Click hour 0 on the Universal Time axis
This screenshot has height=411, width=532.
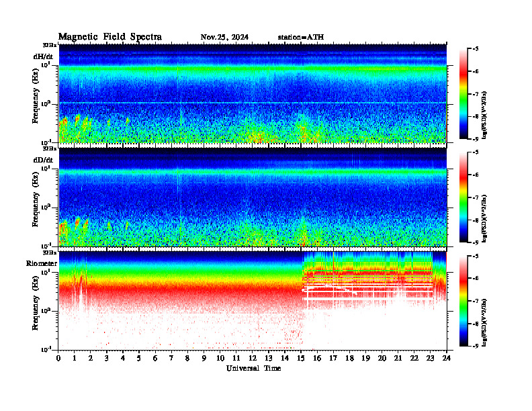point(58,359)
